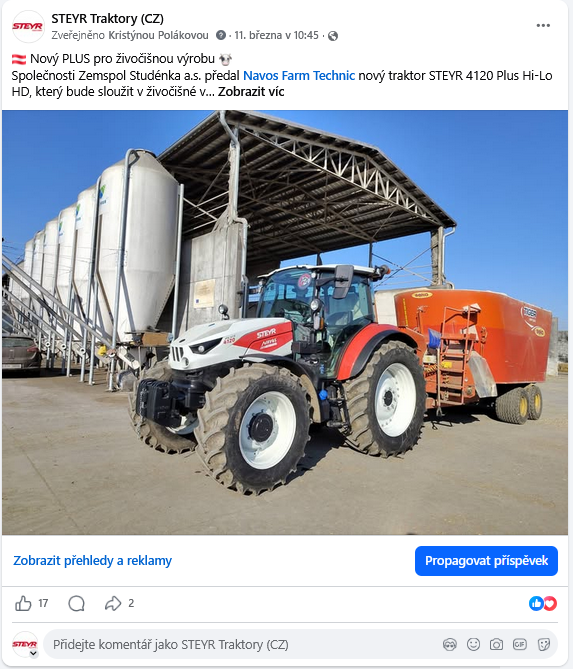View the like and love reactions
This screenshot has height=669, width=573.
[x=543, y=603]
